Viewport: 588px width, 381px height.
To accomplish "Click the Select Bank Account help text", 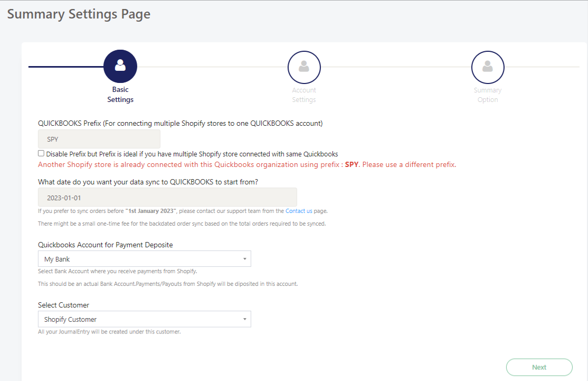I will (117, 272).
